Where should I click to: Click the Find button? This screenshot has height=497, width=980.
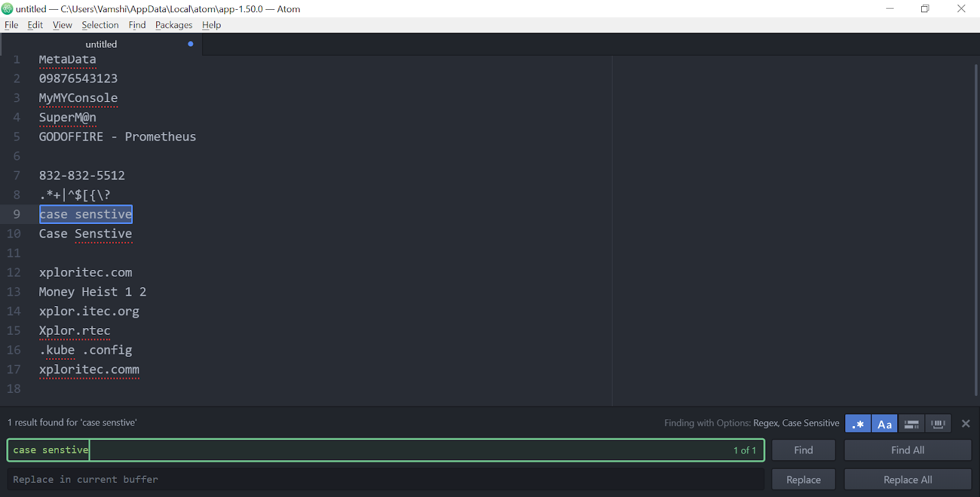tap(804, 450)
